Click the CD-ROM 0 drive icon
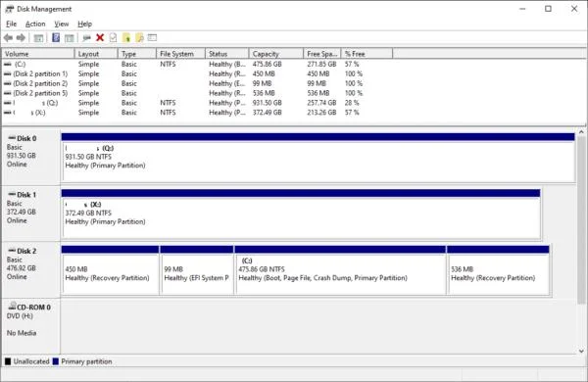The height and width of the screenshot is (382, 588). pyautogui.click(x=12, y=306)
